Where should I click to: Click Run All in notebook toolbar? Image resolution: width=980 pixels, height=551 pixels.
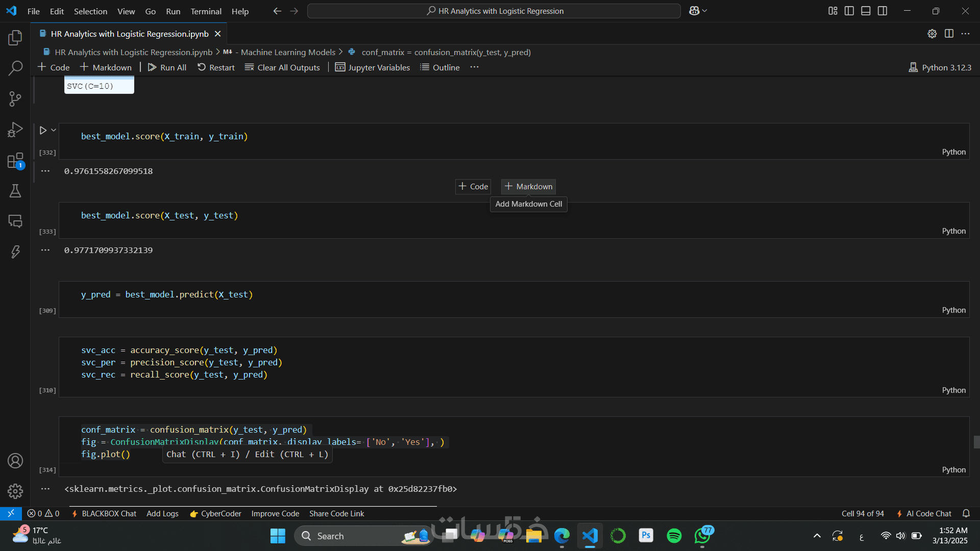click(x=167, y=67)
